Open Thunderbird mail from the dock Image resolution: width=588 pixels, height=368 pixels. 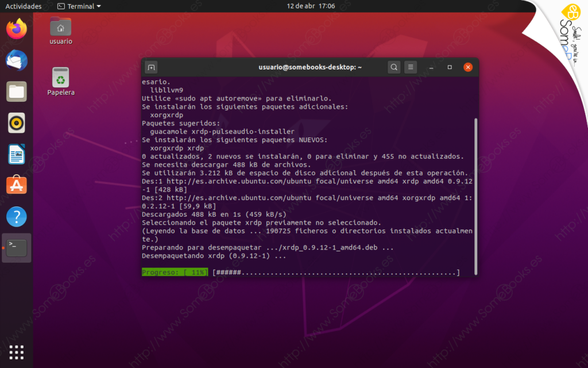(x=17, y=60)
